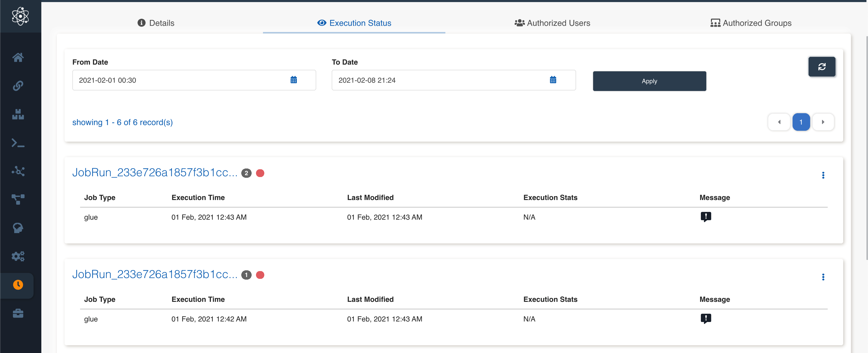Open the From Date calendar picker

pos(293,80)
